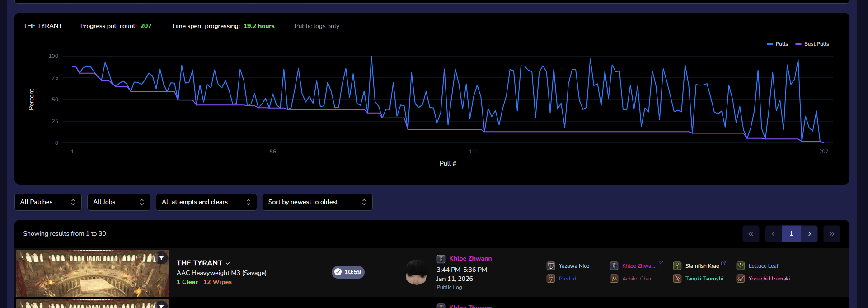This screenshot has height=308, width=868.
Task: Click the Showing results from 1 to 30 text
Action: tap(65, 233)
